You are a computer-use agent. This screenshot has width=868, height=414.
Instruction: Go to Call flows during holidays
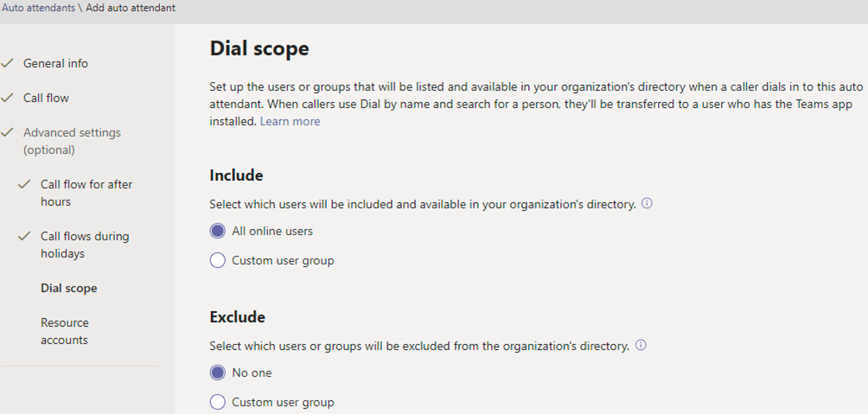pyautogui.click(x=85, y=245)
